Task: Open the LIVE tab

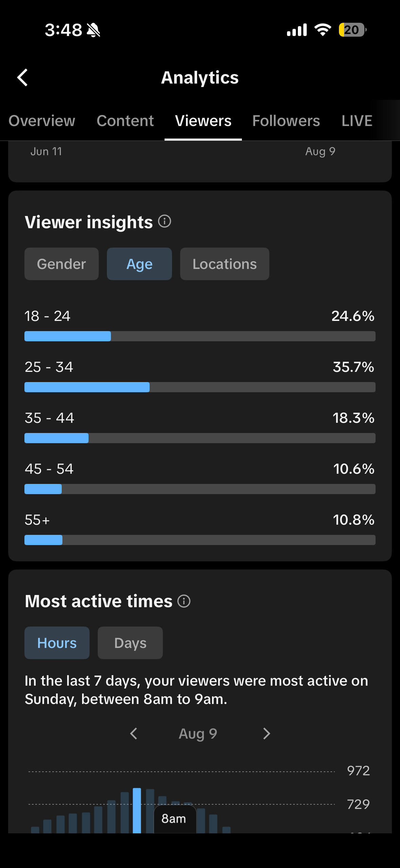Action: [357, 121]
